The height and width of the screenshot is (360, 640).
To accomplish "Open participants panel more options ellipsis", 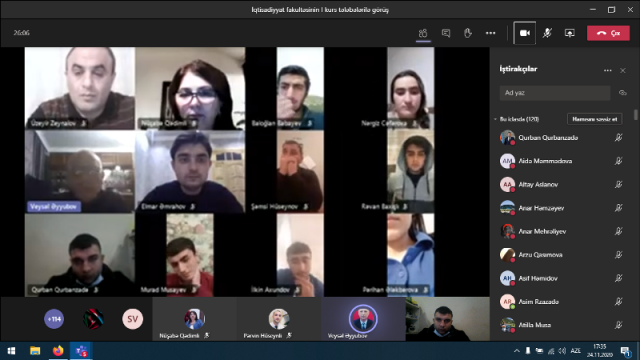I will (x=608, y=71).
